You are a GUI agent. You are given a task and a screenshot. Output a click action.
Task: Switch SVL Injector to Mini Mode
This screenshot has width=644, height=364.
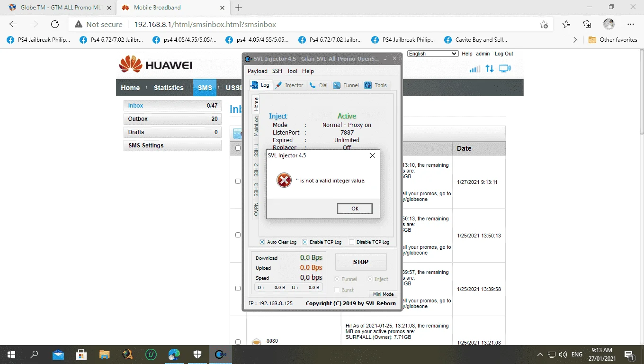[x=383, y=294]
